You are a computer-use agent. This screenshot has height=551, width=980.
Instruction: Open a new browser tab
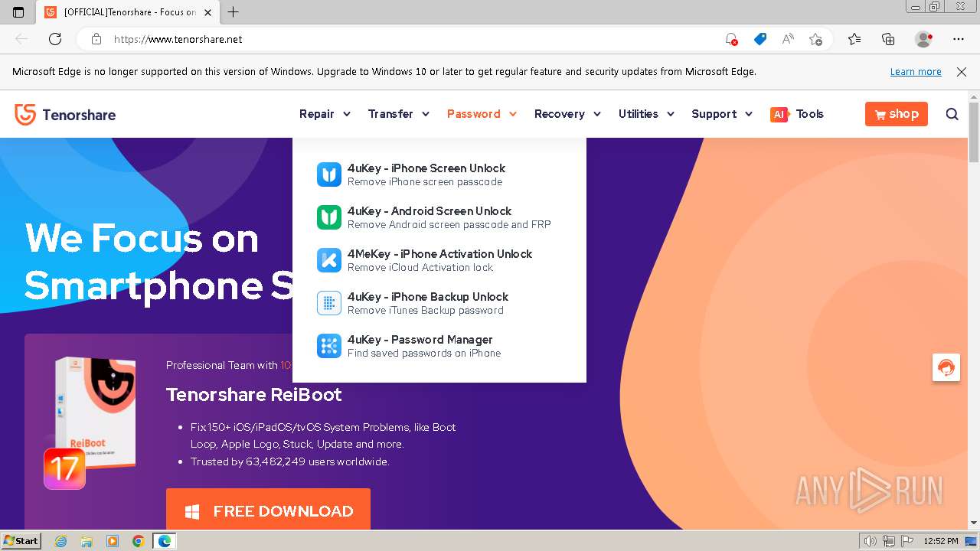[234, 12]
